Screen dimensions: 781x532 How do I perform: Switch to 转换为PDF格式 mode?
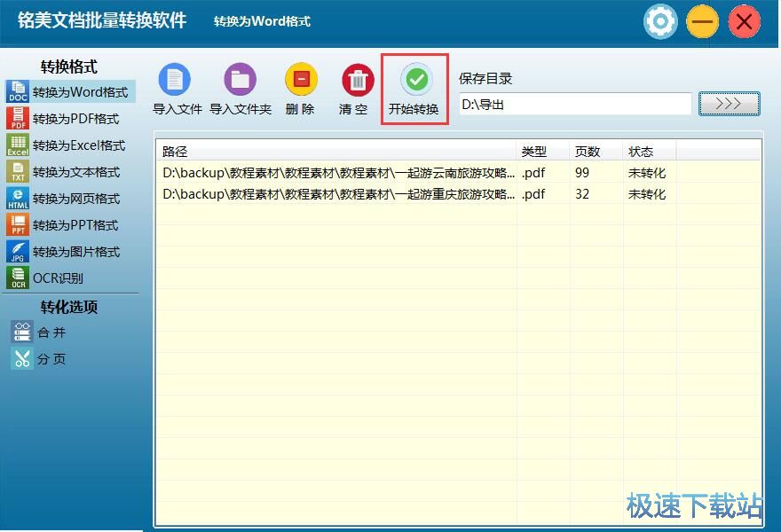pos(16,119)
